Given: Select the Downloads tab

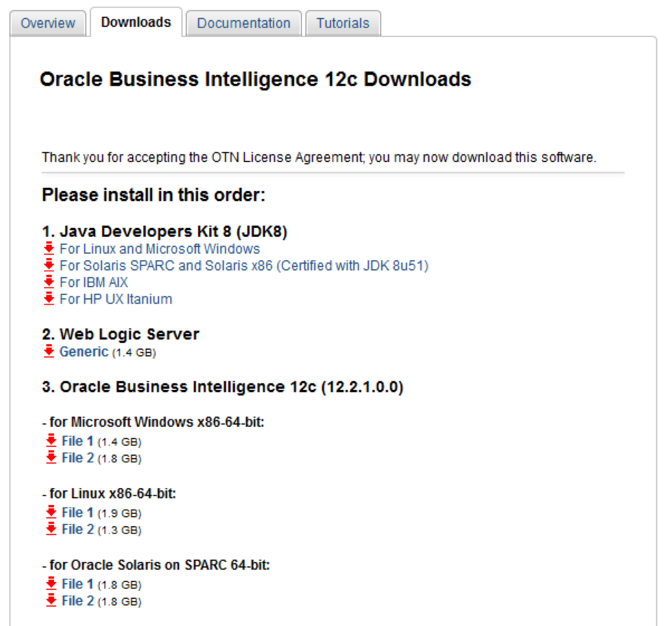Looking at the screenshot, I should pos(136,22).
